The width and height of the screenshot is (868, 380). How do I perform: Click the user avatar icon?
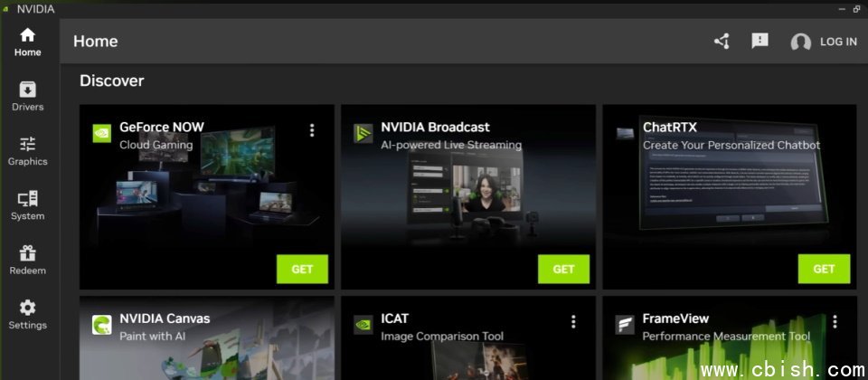(x=800, y=43)
